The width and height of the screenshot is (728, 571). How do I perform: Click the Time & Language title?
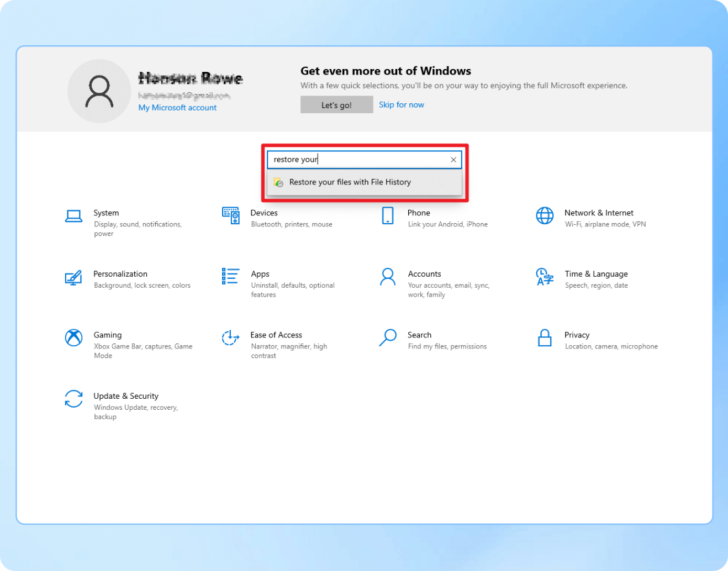(x=597, y=274)
